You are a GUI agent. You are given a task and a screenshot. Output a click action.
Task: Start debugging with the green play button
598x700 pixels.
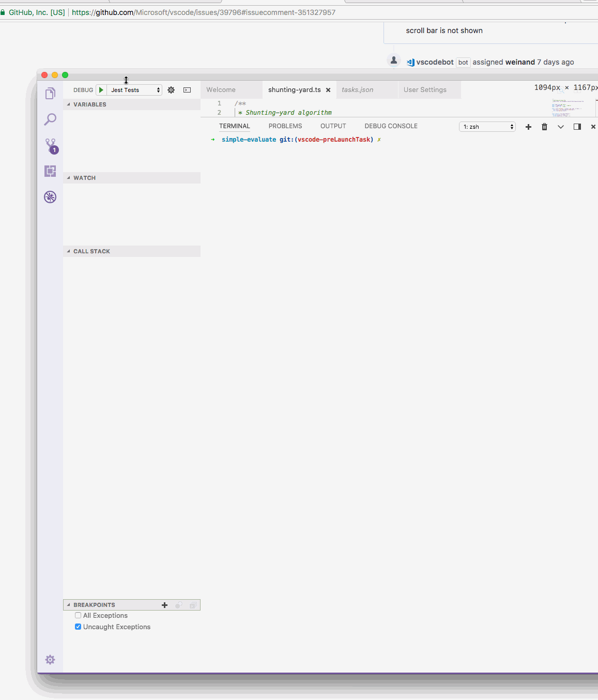(101, 89)
